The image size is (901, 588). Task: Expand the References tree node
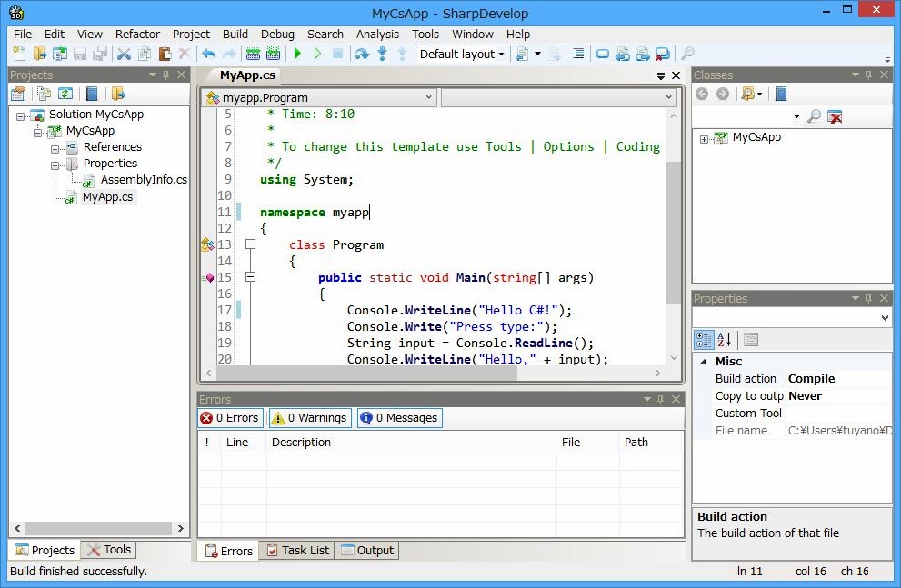55,148
